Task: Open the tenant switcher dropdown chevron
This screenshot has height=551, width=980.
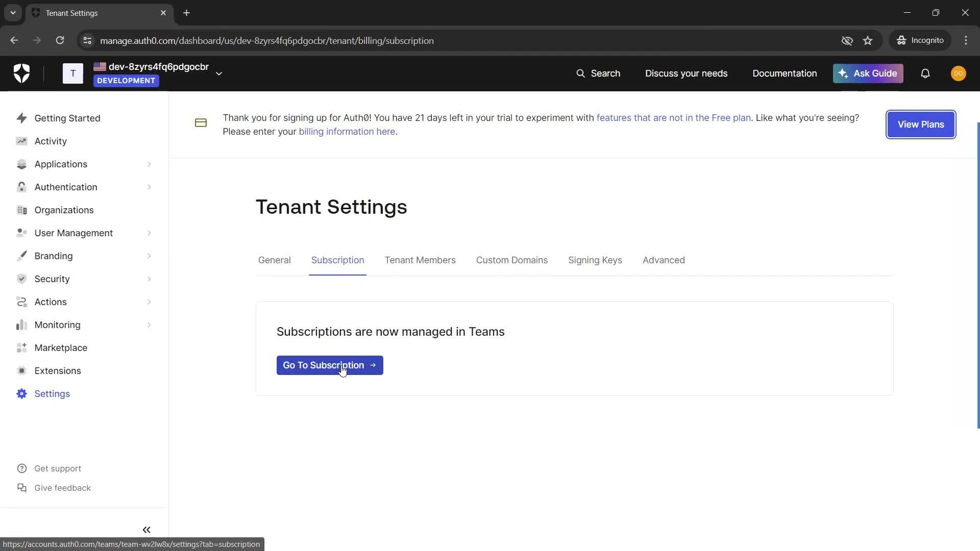Action: pos(219,73)
